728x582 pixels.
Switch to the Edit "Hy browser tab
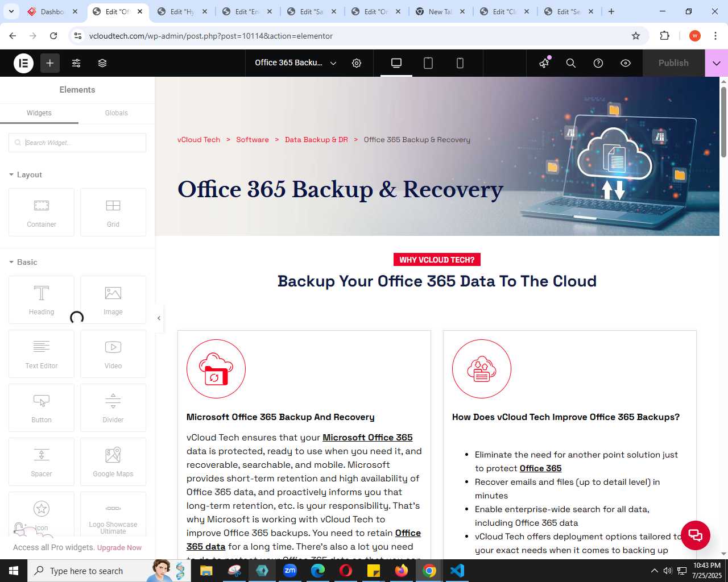[x=183, y=11]
